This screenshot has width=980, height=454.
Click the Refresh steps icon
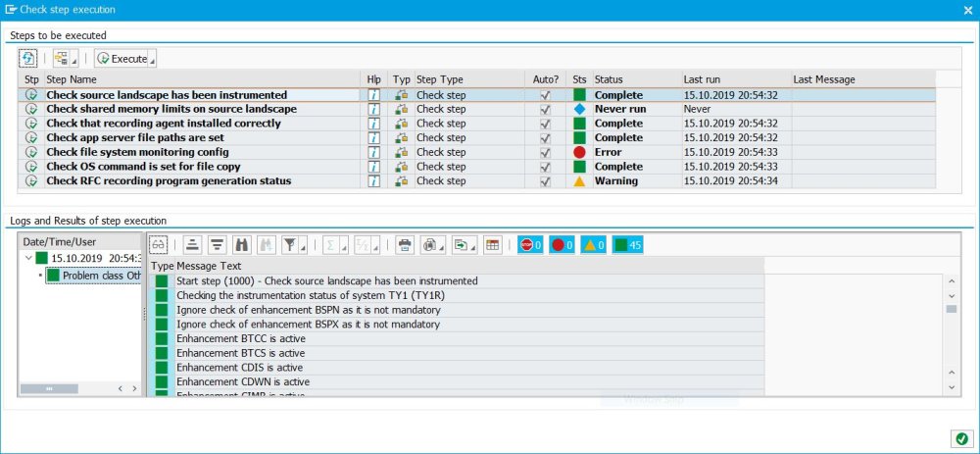[28, 59]
